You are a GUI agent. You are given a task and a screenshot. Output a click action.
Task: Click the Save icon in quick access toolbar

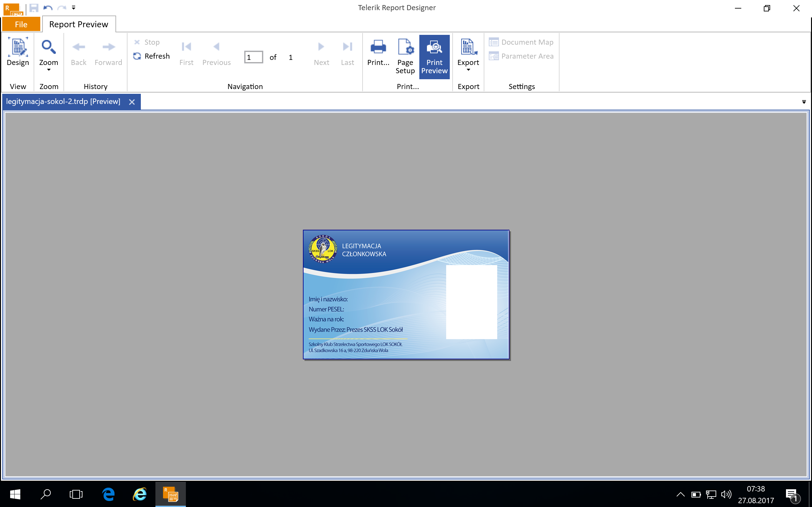pos(34,8)
